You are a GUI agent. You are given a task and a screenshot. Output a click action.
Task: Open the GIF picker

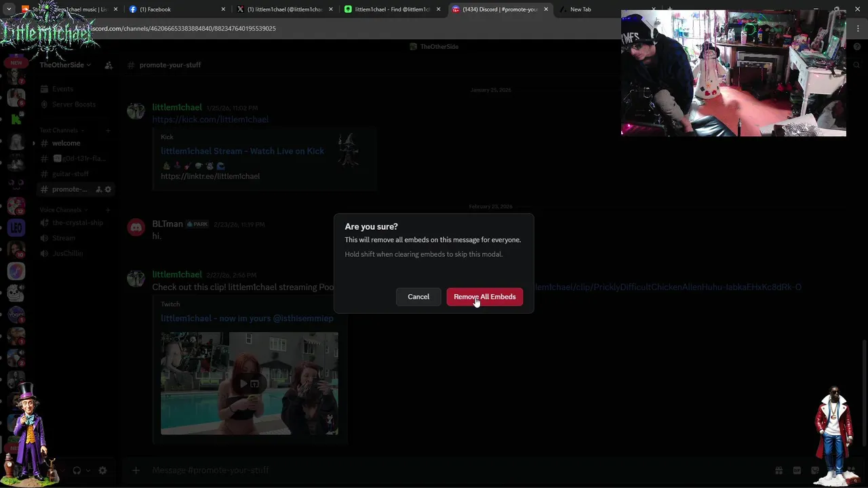[797, 470]
